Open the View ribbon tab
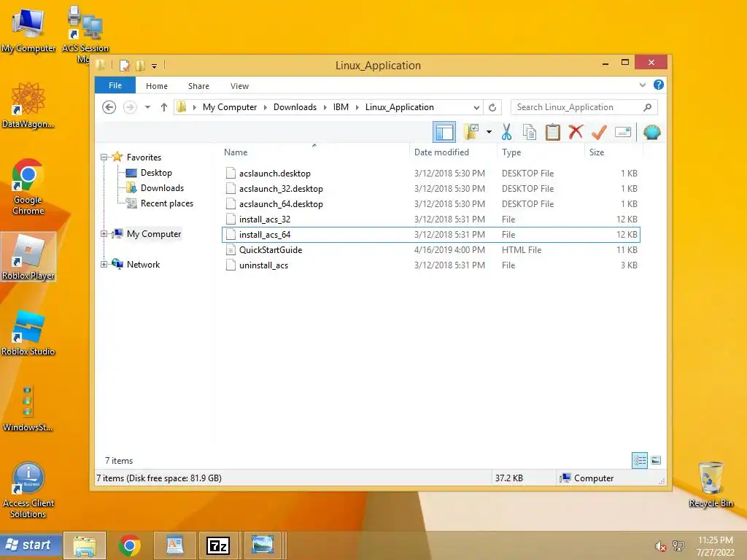The height and width of the screenshot is (560, 747). pos(239,86)
